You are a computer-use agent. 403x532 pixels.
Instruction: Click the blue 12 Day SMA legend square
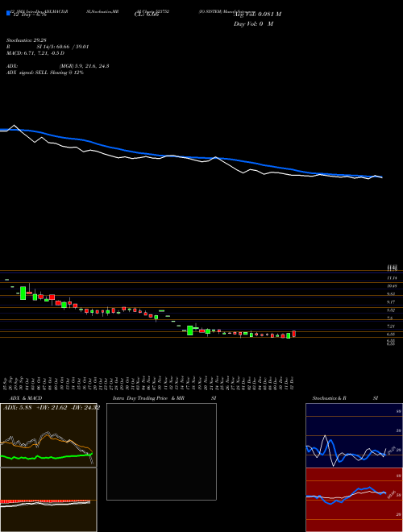pos(9,13)
